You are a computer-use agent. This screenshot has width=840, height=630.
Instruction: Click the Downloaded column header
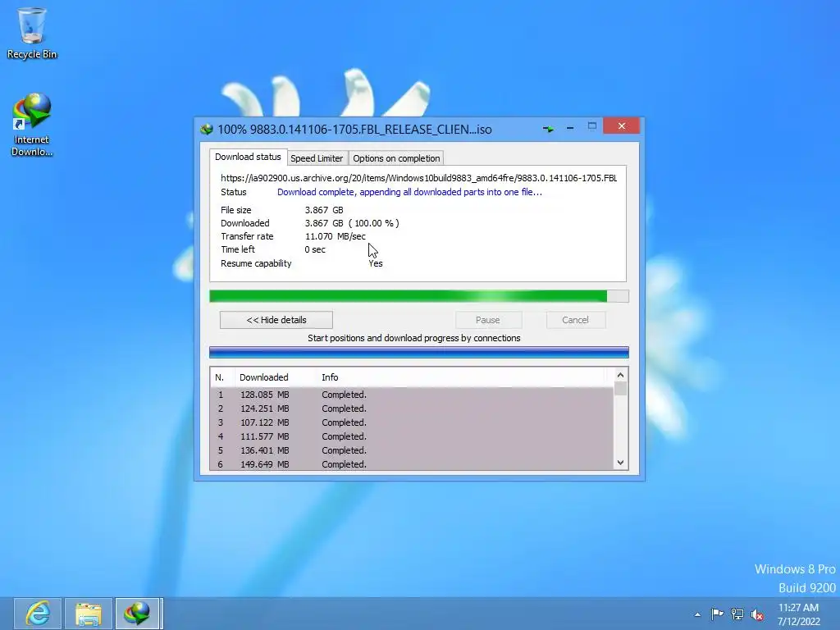coord(276,377)
